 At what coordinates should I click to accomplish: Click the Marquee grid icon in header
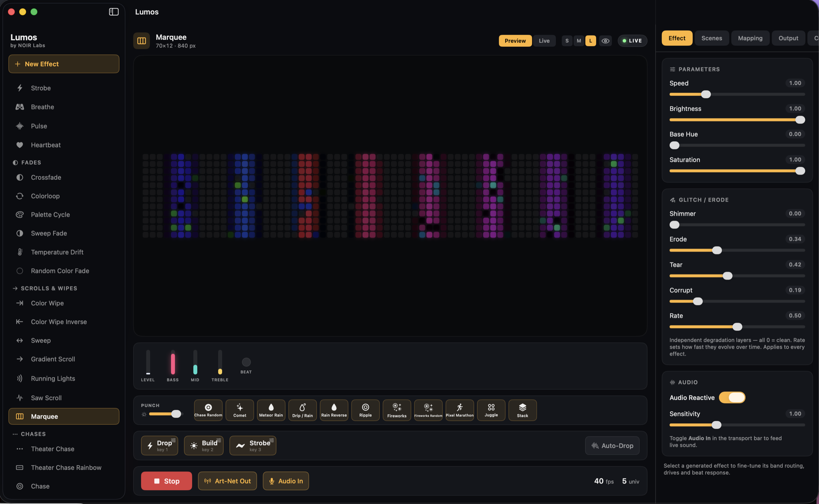click(x=141, y=41)
